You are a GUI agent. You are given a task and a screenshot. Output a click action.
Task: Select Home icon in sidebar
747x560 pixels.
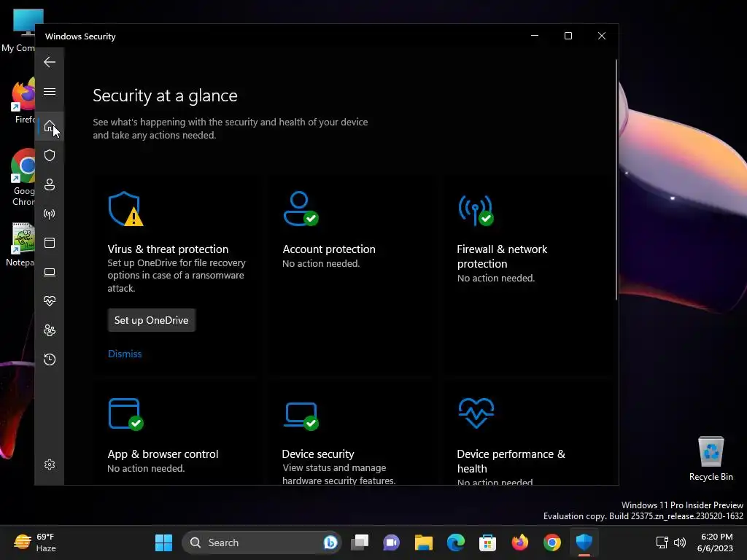pos(50,126)
